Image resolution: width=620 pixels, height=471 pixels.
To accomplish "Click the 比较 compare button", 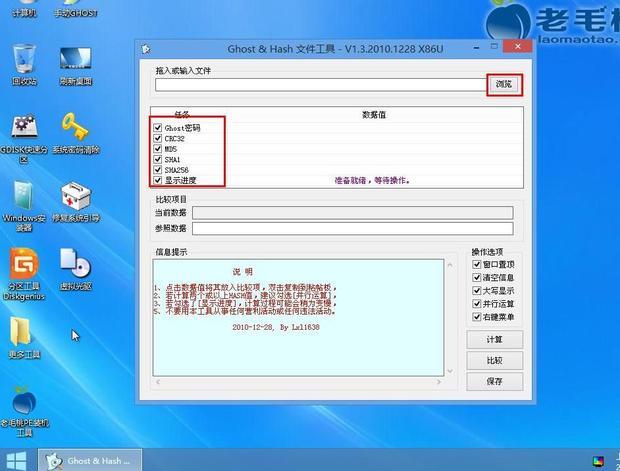I will 495,361.
